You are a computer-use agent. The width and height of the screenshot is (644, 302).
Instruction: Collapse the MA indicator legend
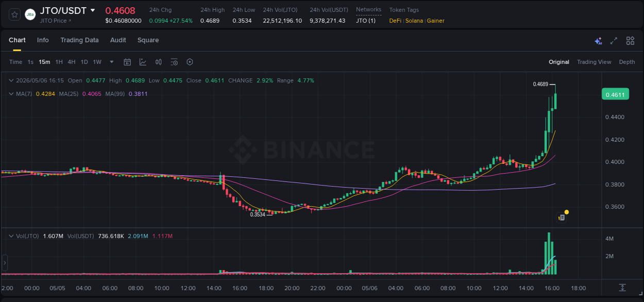pyautogui.click(x=11, y=94)
